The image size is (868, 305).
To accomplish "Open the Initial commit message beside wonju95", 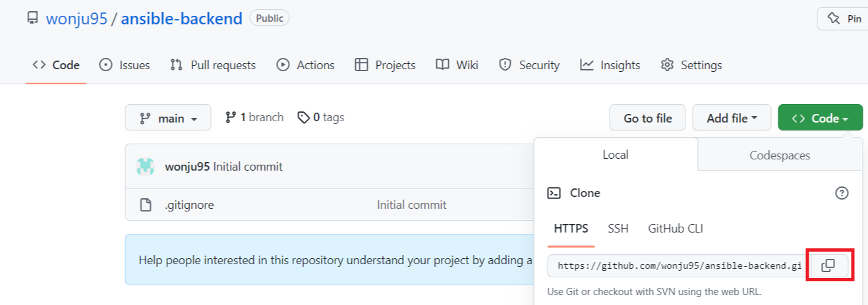I will click(248, 167).
